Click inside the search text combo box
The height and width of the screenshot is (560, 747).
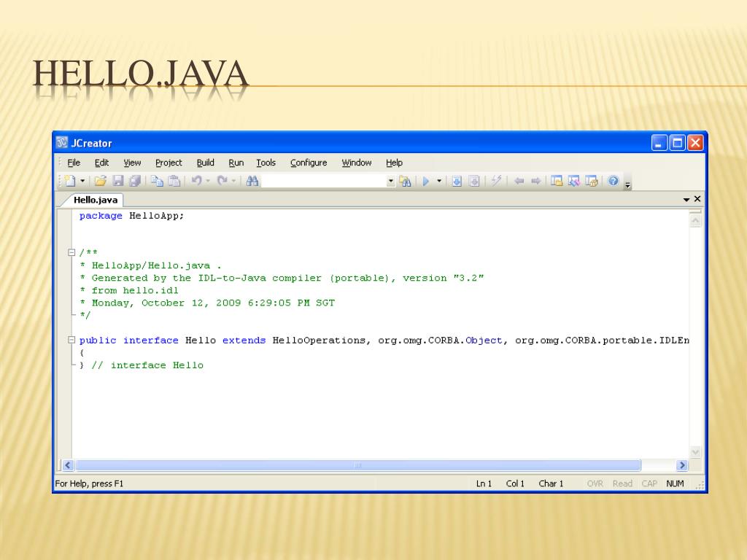(324, 181)
